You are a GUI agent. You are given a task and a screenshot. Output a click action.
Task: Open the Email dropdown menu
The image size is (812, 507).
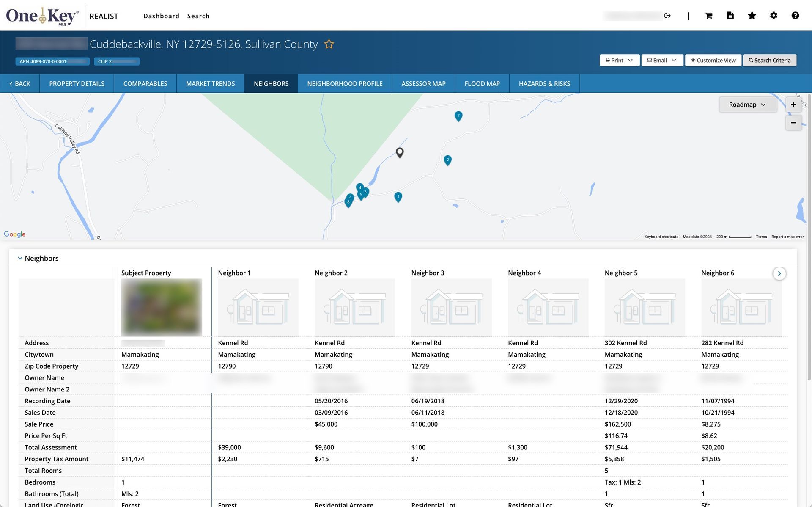(x=662, y=60)
